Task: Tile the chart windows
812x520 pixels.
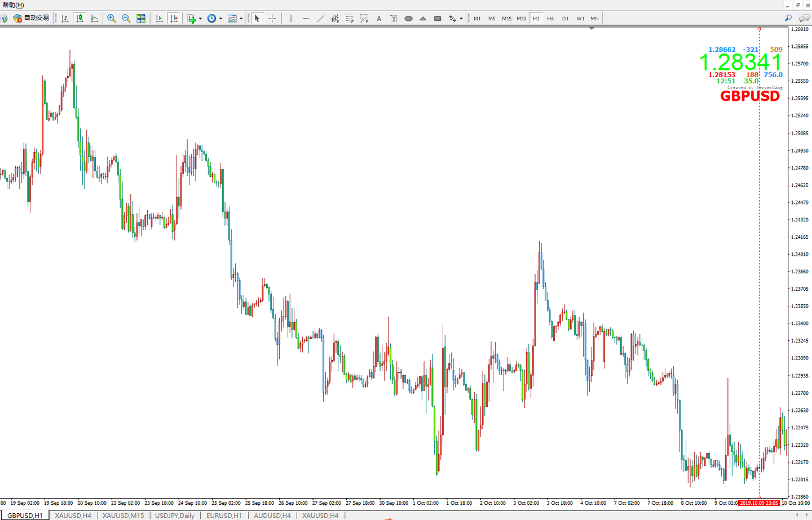Action: 141,18
